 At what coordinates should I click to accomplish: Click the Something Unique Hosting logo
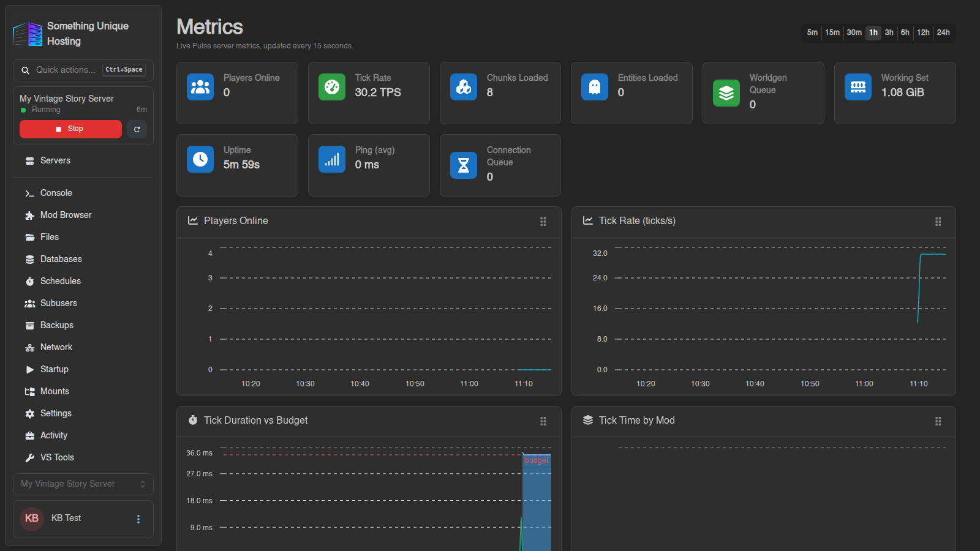pyautogui.click(x=28, y=34)
